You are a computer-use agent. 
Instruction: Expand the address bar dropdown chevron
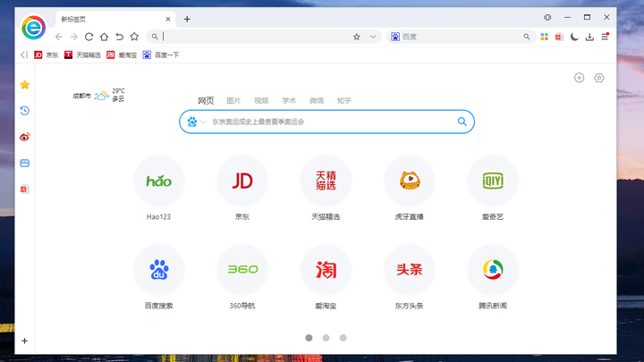[x=372, y=37]
